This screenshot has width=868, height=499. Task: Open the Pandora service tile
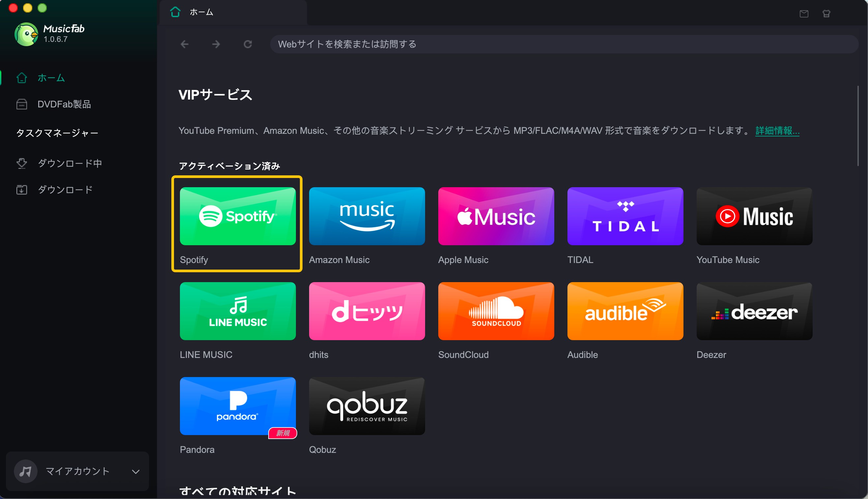point(238,406)
